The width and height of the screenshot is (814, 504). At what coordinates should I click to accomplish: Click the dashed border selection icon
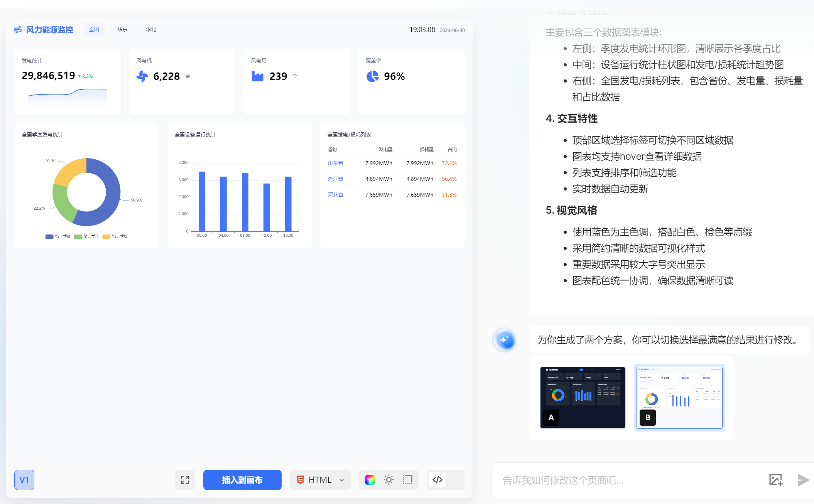[x=408, y=480]
